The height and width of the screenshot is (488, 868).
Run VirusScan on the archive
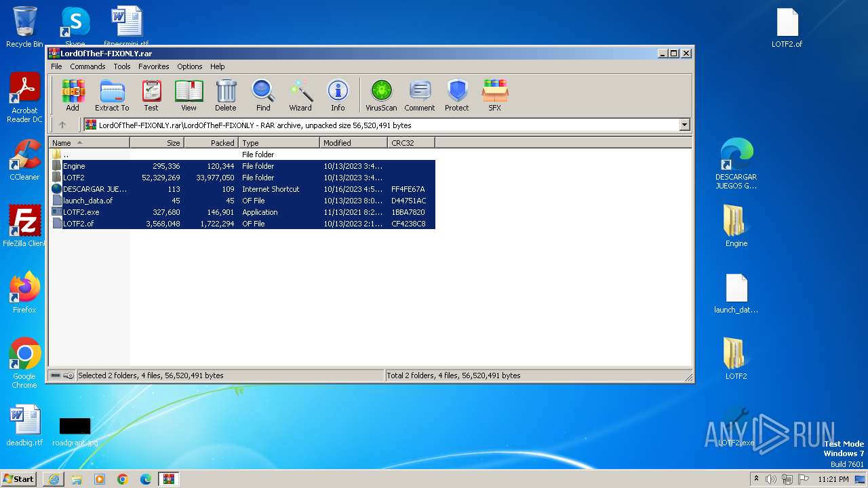(381, 95)
